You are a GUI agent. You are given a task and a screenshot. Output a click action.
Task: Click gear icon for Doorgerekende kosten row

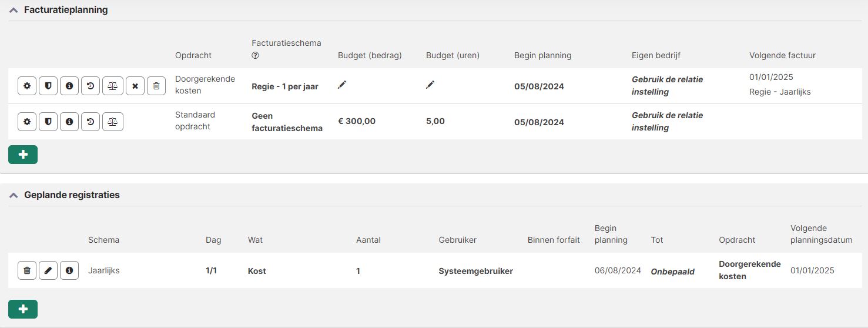[26, 86]
